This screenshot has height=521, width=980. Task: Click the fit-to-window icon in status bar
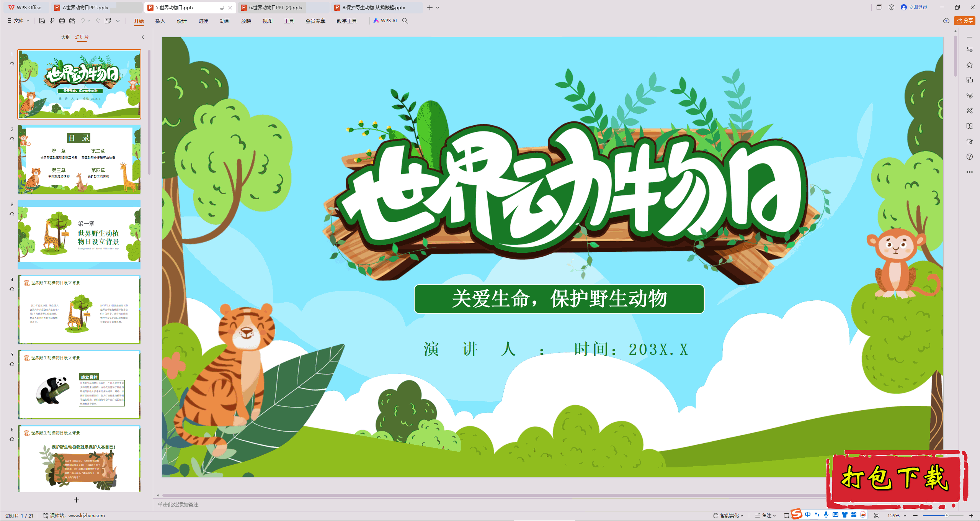(877, 516)
